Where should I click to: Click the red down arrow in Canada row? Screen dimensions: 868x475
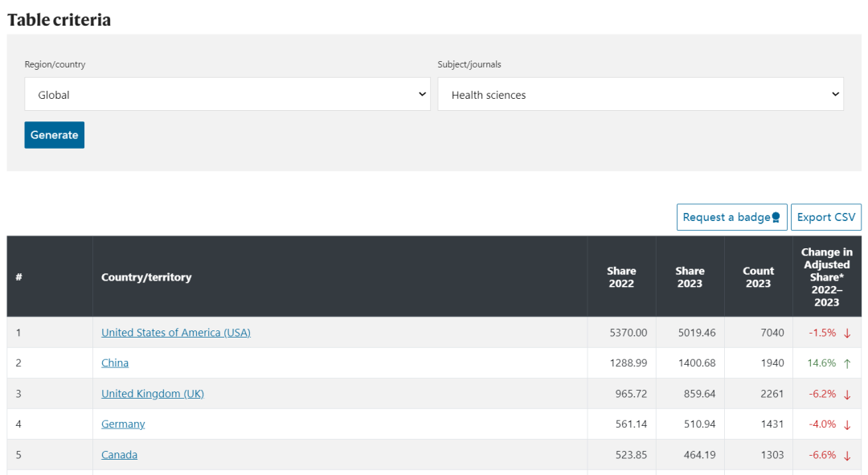(847, 455)
